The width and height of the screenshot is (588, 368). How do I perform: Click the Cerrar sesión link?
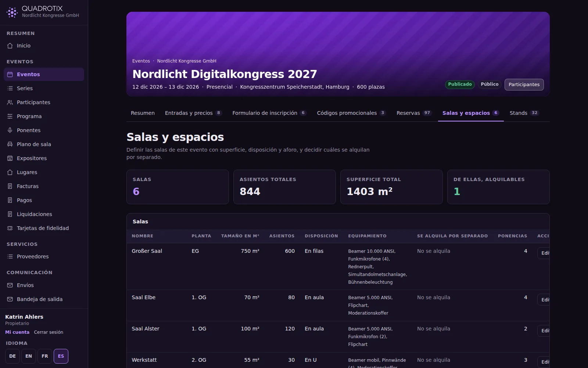pos(49,332)
